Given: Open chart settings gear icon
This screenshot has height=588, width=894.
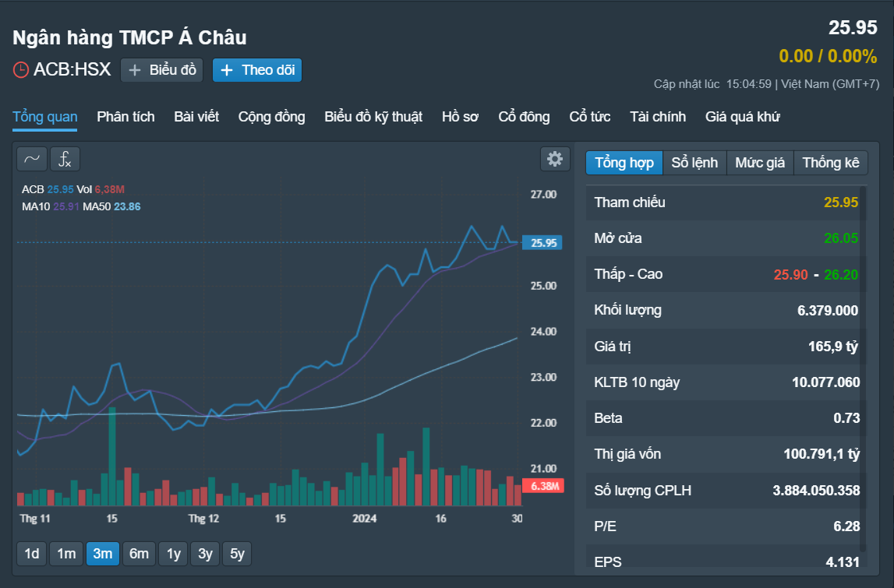Looking at the screenshot, I should click(555, 159).
